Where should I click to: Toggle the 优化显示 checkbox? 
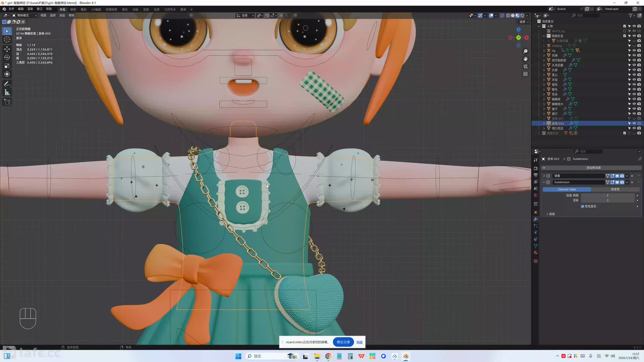tap(583, 206)
